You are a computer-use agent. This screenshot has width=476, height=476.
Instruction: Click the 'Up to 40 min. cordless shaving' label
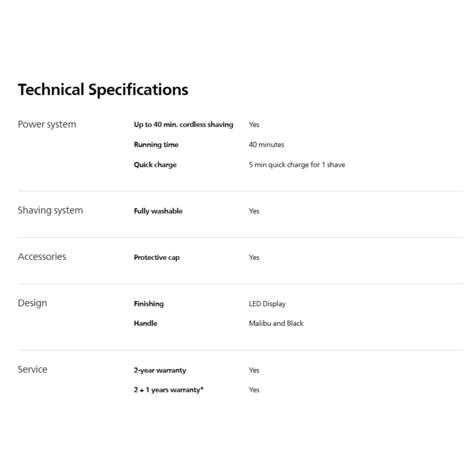click(183, 125)
